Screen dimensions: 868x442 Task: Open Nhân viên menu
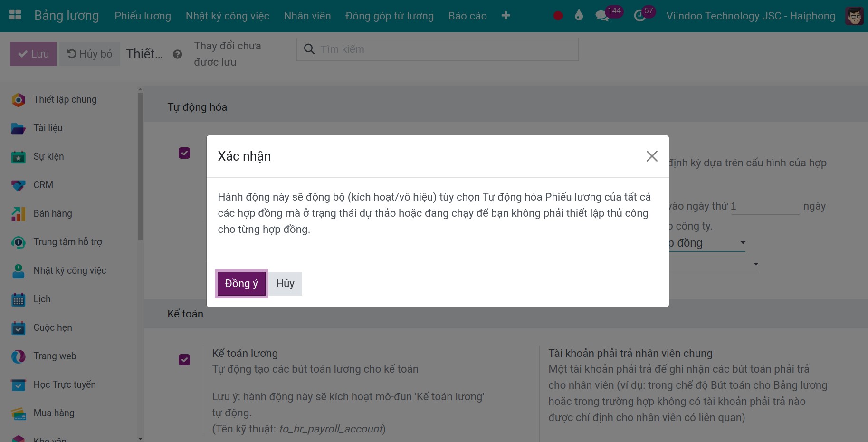click(307, 16)
